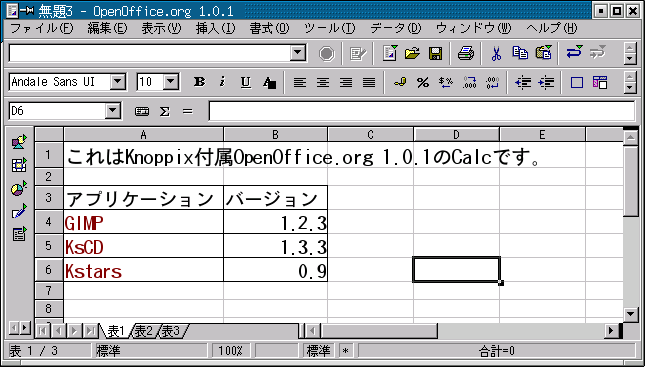Open file using folder icon

tap(412, 53)
